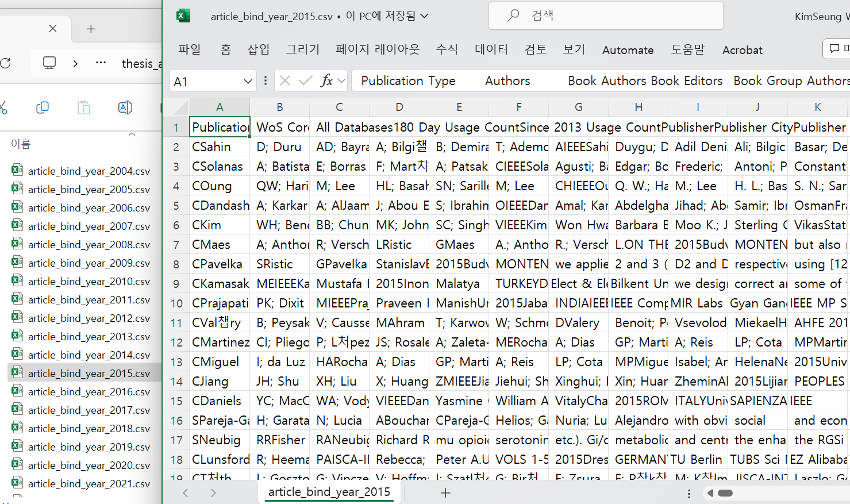Viewport: 850px width, 504px height.
Task: Add a new sheet with the plus button
Action: (445, 493)
